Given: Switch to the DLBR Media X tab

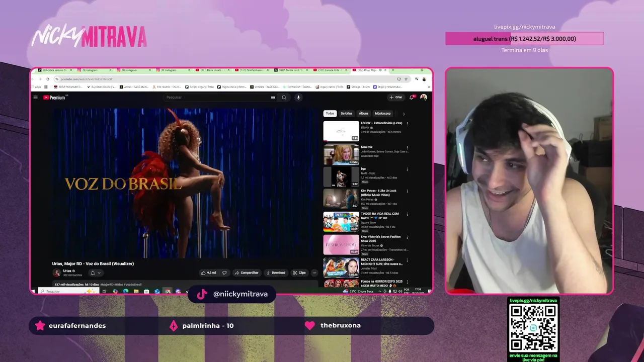Looking at the screenshot, I should point(290,70).
